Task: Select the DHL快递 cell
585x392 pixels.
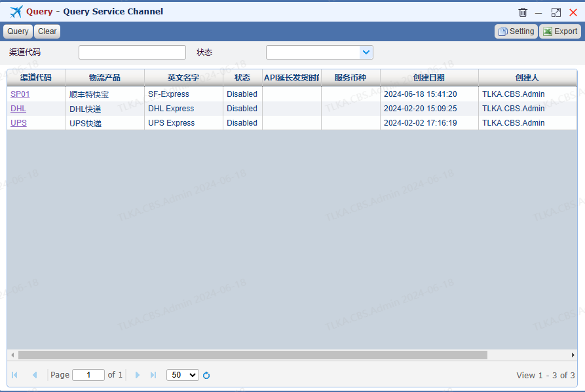Action: click(105, 109)
